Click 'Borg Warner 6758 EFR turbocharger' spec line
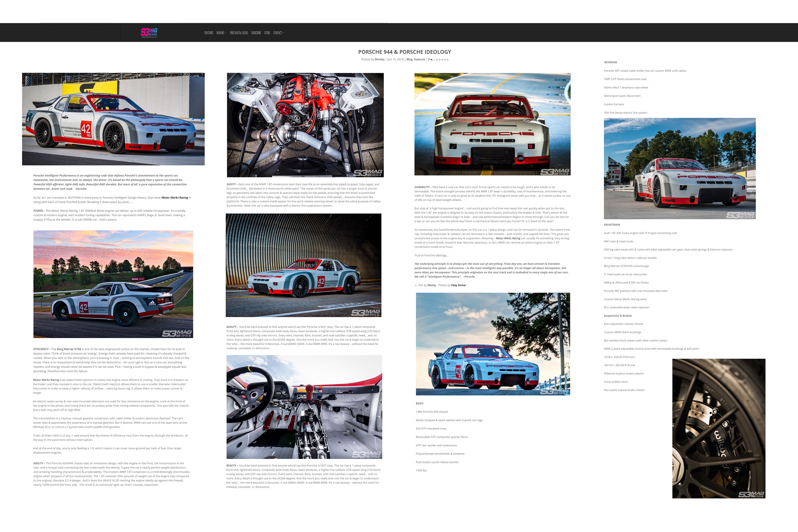The image size is (798, 532). click(x=626, y=266)
